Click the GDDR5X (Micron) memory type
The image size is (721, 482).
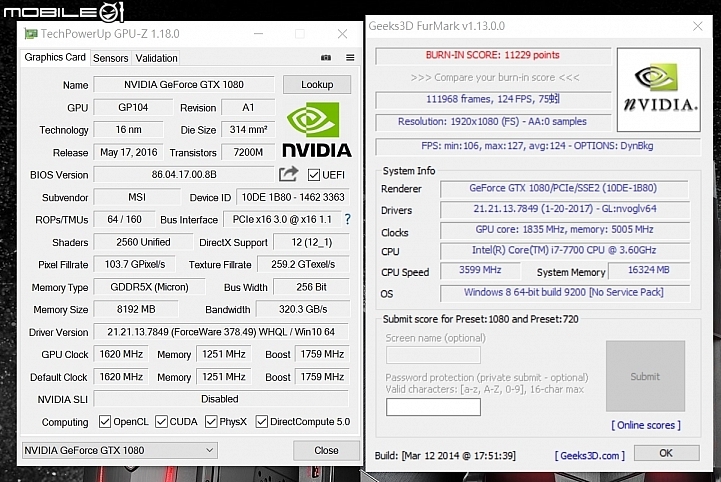[149, 287]
